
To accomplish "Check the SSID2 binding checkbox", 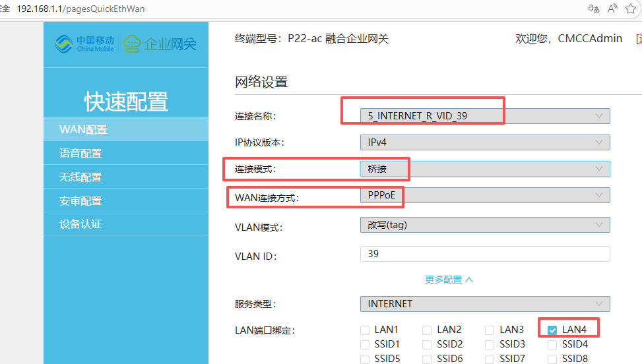I will 427,345.
